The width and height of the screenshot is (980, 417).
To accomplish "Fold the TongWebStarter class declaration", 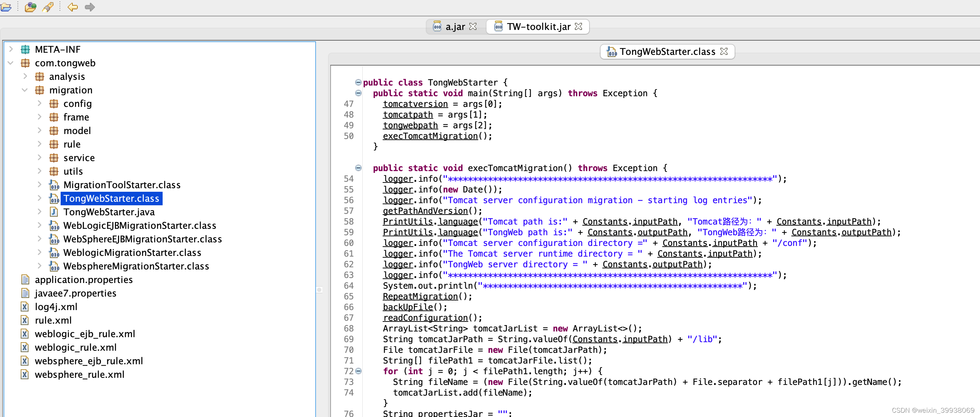I will [358, 82].
